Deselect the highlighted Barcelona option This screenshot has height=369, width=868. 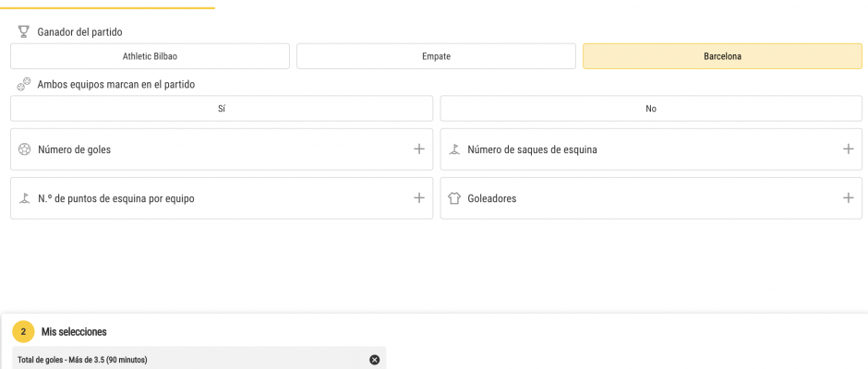tap(722, 56)
